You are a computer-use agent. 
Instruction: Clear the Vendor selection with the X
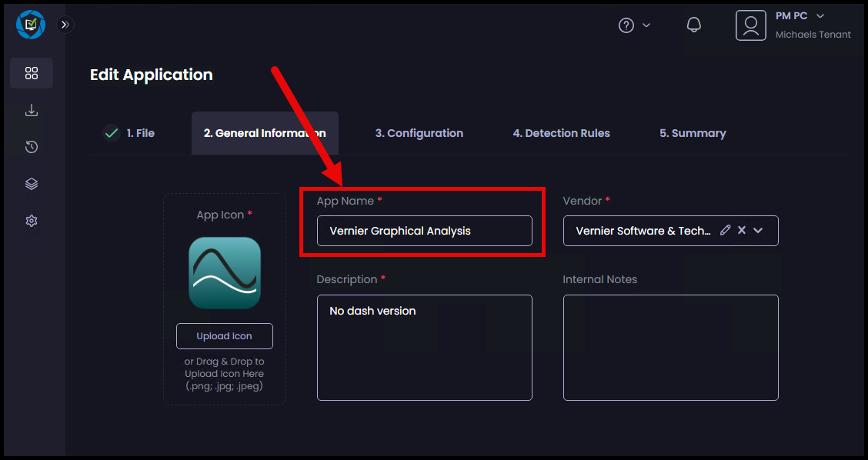coord(742,230)
